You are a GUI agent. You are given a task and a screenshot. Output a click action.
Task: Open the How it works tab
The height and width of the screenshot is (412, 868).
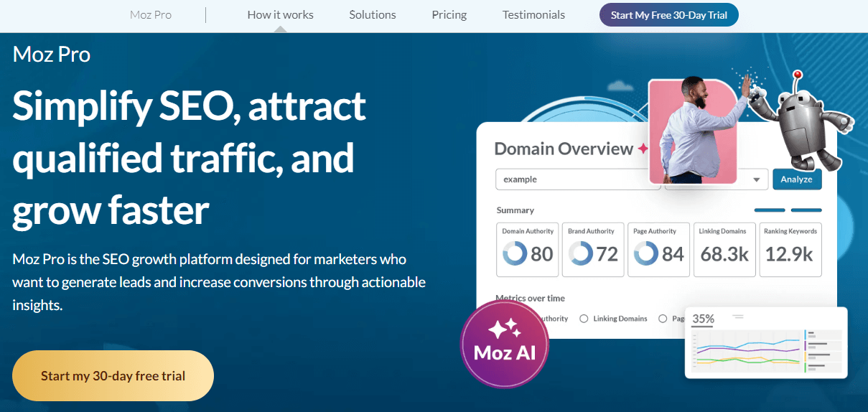pos(280,14)
